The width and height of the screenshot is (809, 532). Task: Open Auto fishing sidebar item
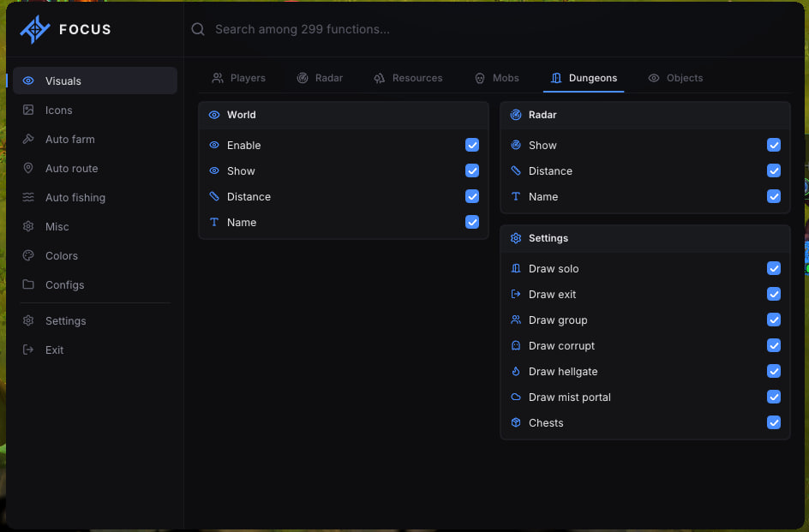(95, 198)
